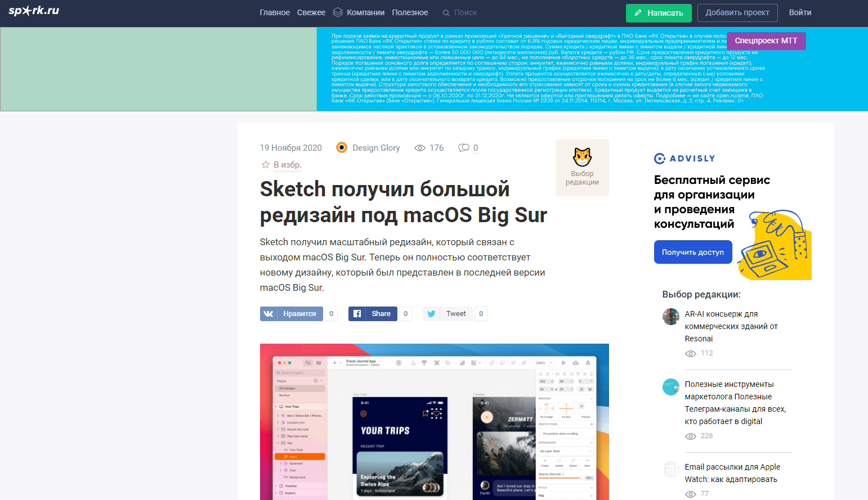The image size is (868, 500).
Task: Switch to the Свежее section
Action: coord(311,12)
